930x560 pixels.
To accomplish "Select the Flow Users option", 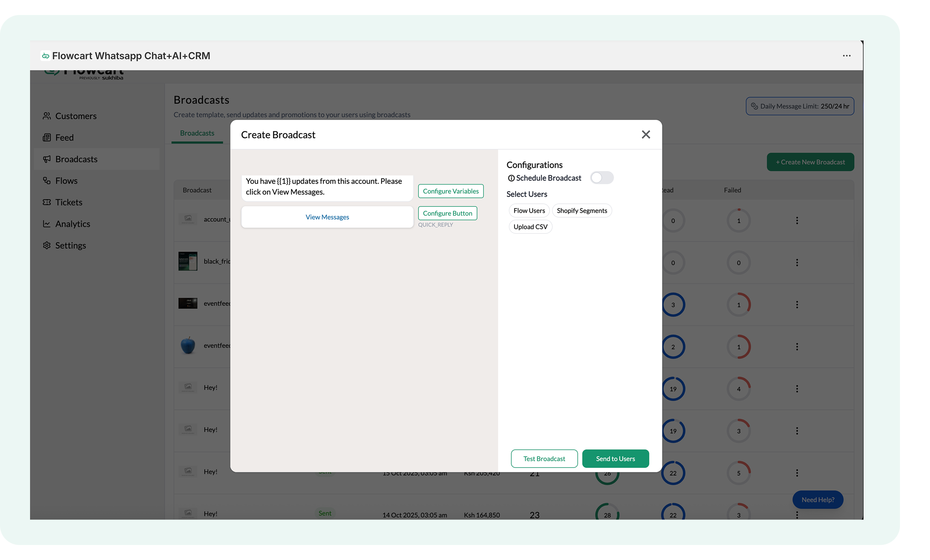I will [x=529, y=211].
